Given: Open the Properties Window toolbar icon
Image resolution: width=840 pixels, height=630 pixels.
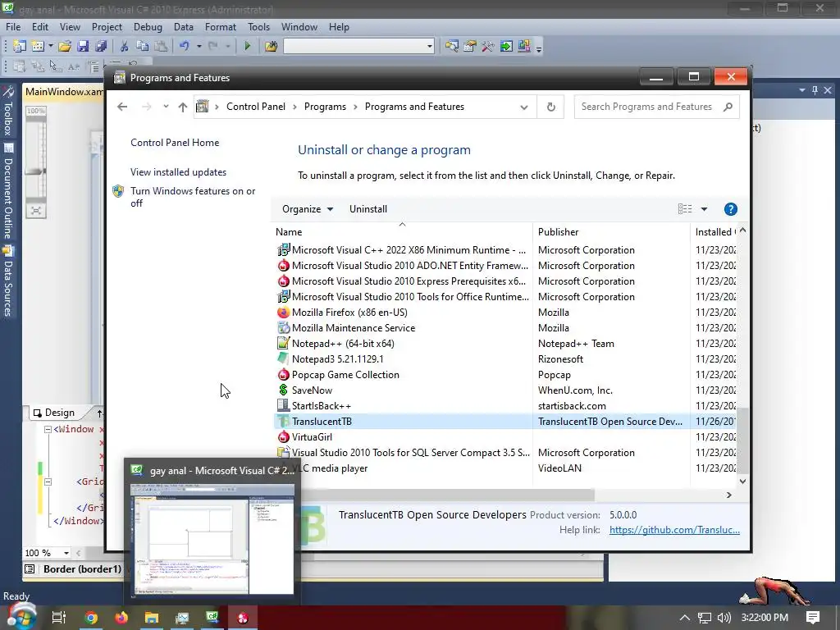Looking at the screenshot, I should point(470,47).
